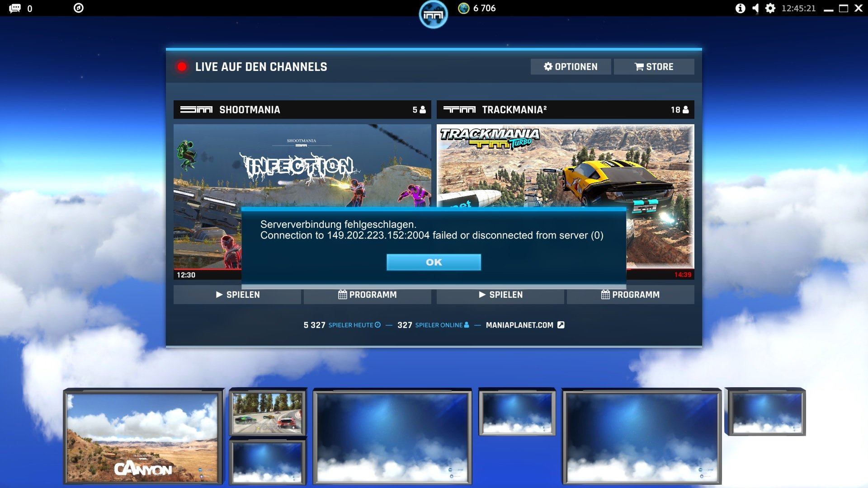Click the red live indicator dot
868x488 pixels.
[182, 67]
